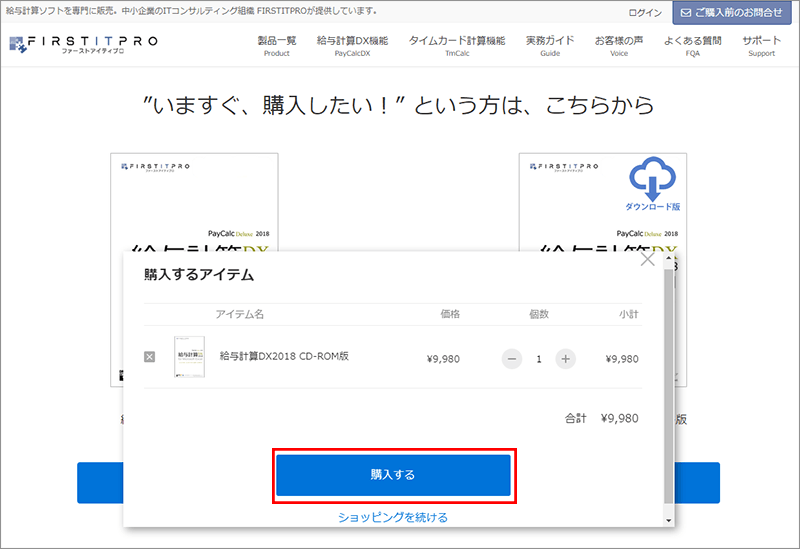Click the cart item product thumbnail
This screenshot has height=549, width=800.
(x=189, y=357)
